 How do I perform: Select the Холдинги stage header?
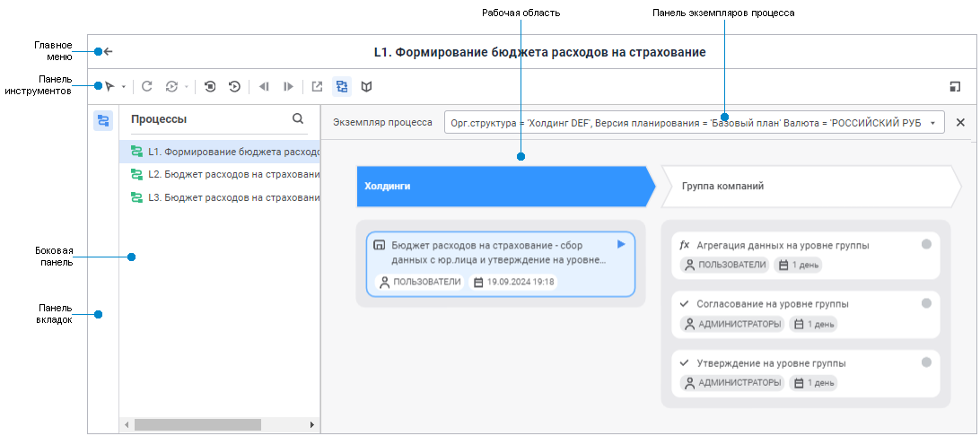pyautogui.click(x=505, y=186)
